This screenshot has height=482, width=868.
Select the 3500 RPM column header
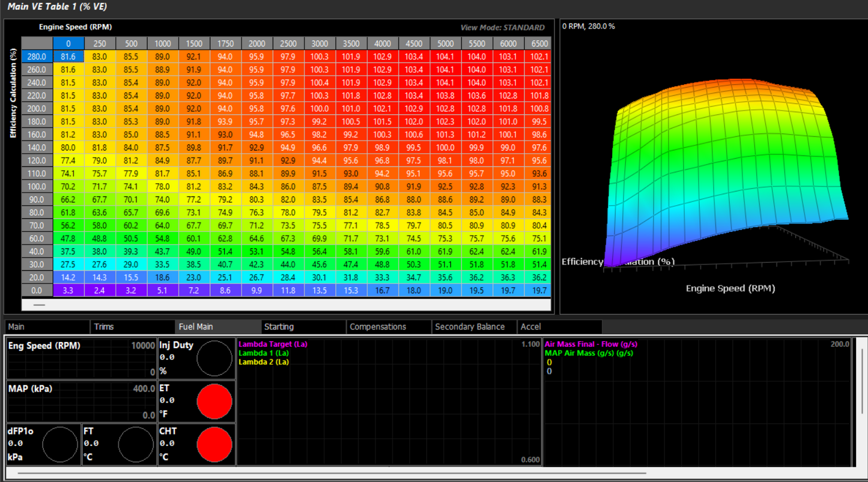pos(351,44)
